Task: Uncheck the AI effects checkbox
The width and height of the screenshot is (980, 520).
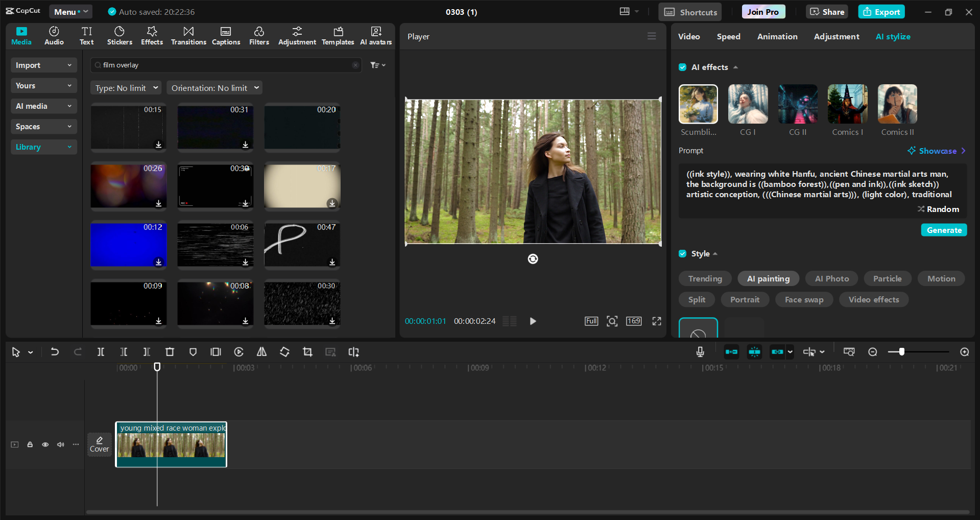Action: (682, 67)
